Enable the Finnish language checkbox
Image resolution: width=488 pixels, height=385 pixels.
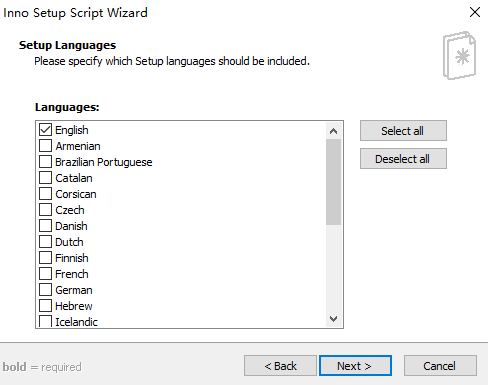click(x=45, y=258)
